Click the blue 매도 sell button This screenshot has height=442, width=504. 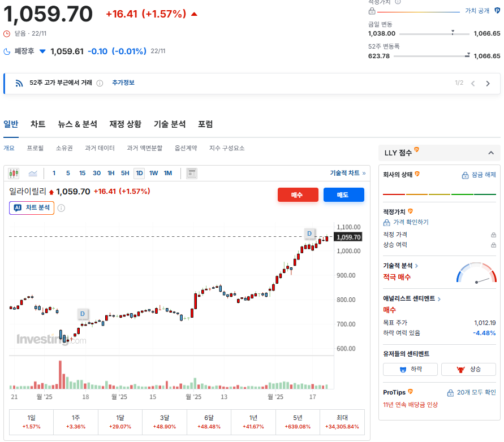point(343,195)
